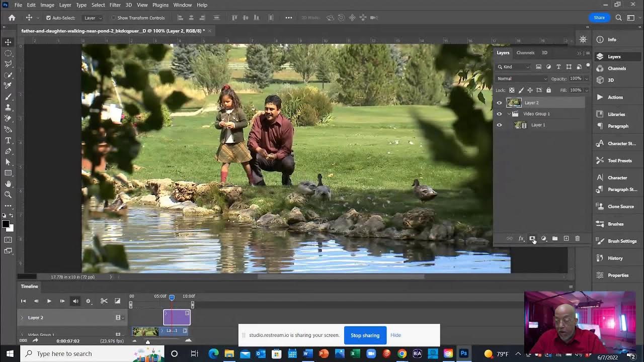Screen dimensions: 644x362
Task: Select the Move tool in toolbar
Action: pyautogui.click(x=8, y=42)
